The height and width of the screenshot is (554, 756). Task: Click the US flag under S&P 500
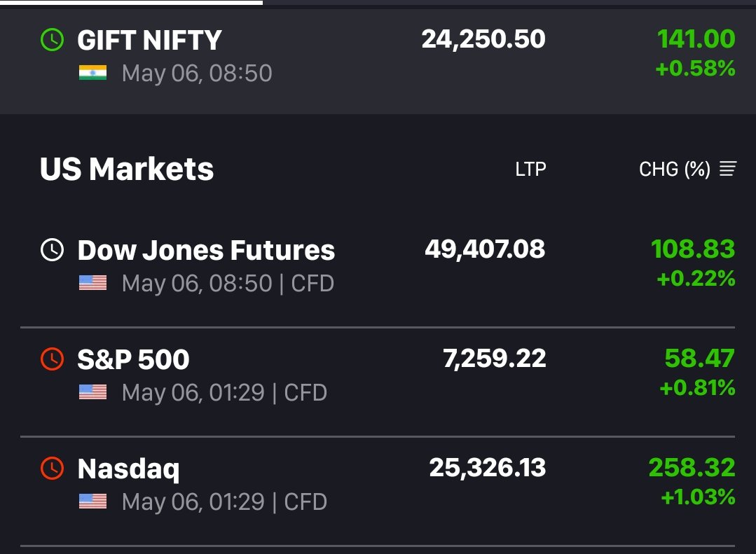(x=92, y=392)
